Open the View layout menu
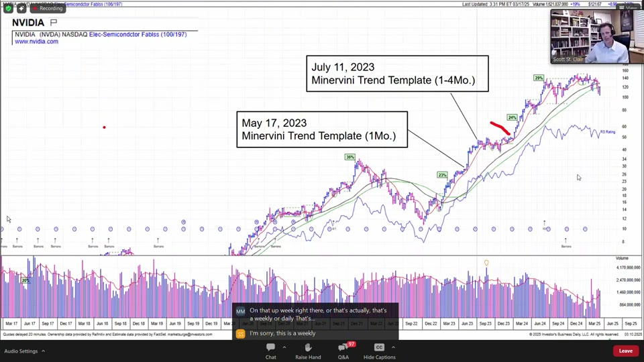This screenshot has height=362, width=644. coord(629,7)
